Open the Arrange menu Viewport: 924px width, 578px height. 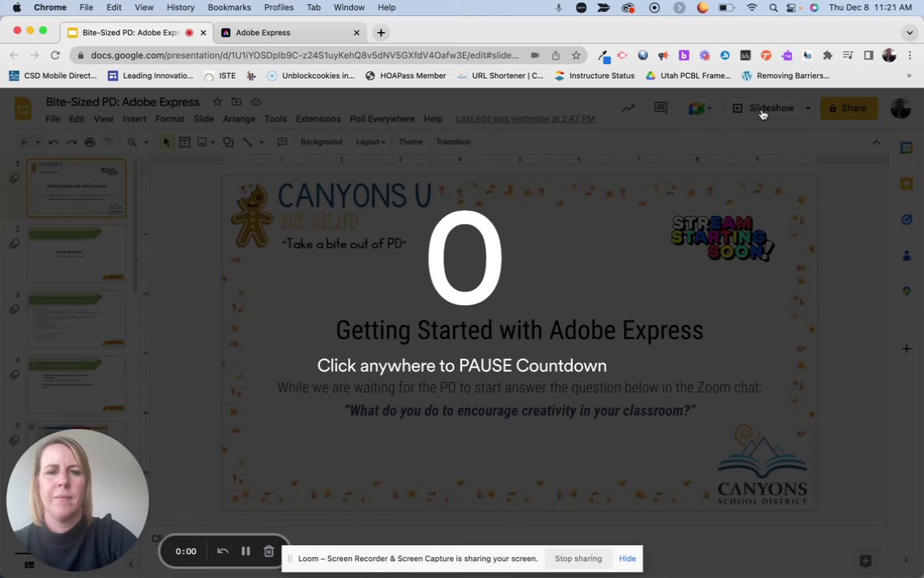[x=239, y=119]
